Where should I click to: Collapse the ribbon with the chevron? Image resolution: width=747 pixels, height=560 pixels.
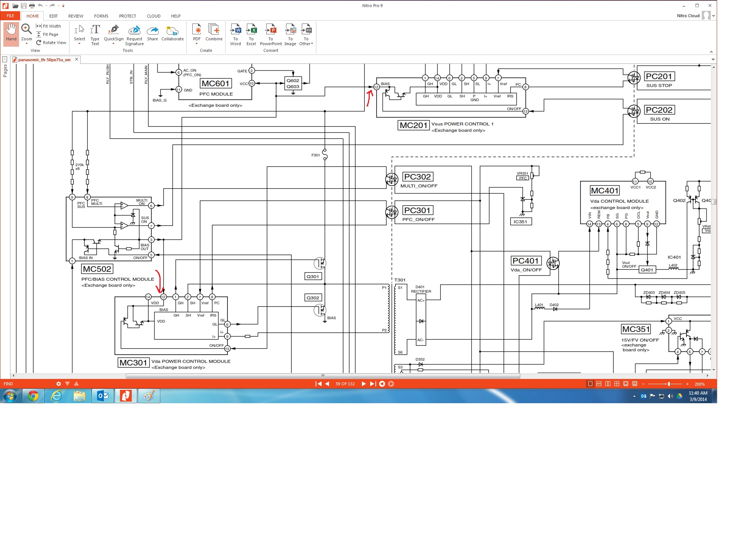pyautogui.click(x=711, y=52)
